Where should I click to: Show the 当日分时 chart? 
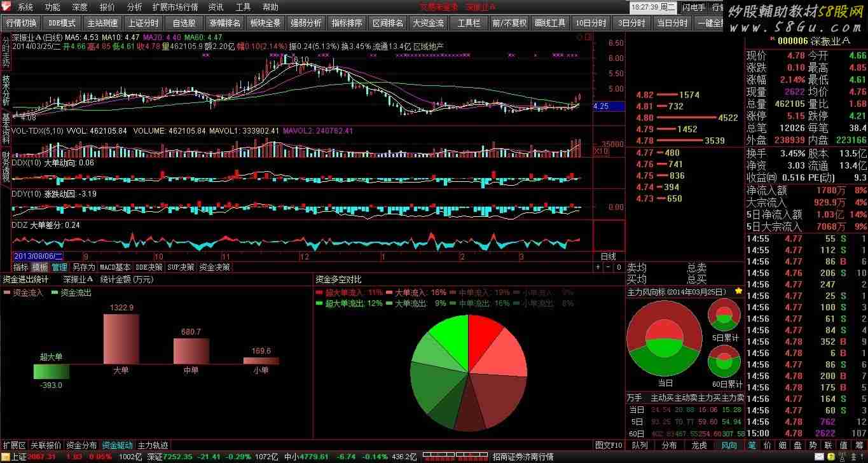(x=673, y=23)
